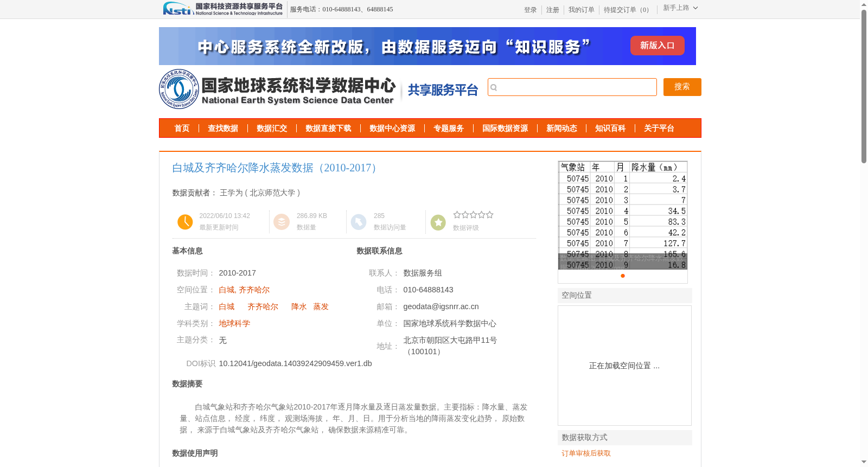
Task: Click the 地球科学 discipline link
Action: (x=234, y=324)
